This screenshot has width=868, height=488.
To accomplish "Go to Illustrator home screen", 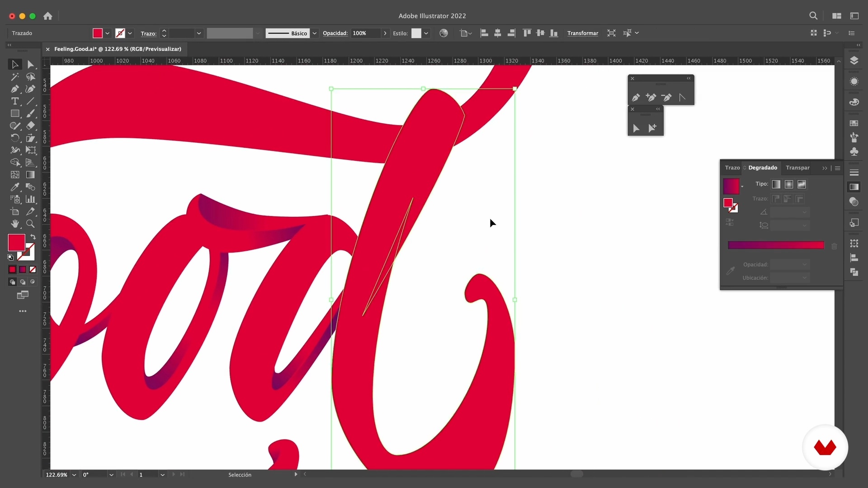I will point(48,16).
